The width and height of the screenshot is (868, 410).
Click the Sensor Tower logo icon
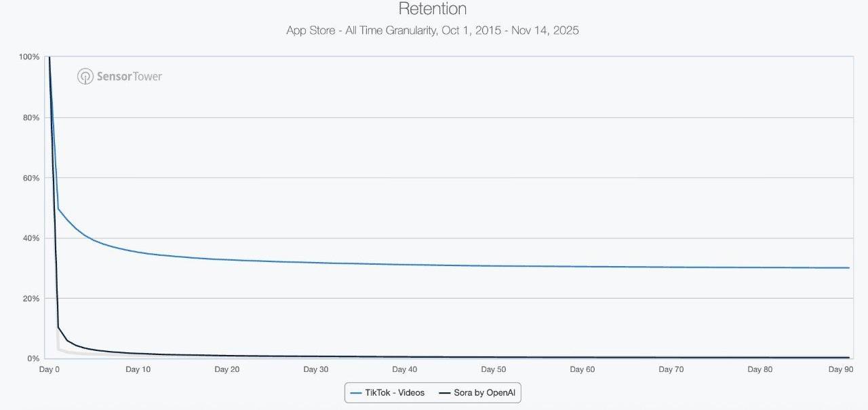(85, 76)
